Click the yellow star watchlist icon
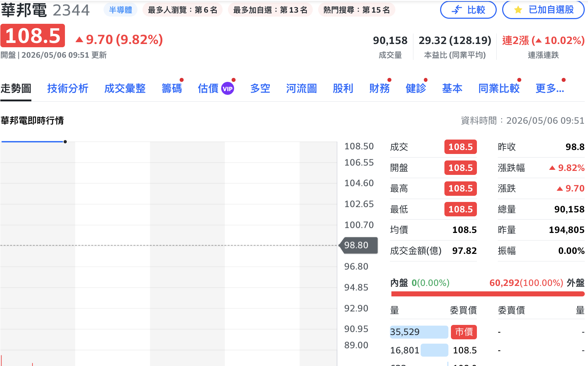Image resolution: width=588 pixels, height=366 pixels. click(x=518, y=10)
